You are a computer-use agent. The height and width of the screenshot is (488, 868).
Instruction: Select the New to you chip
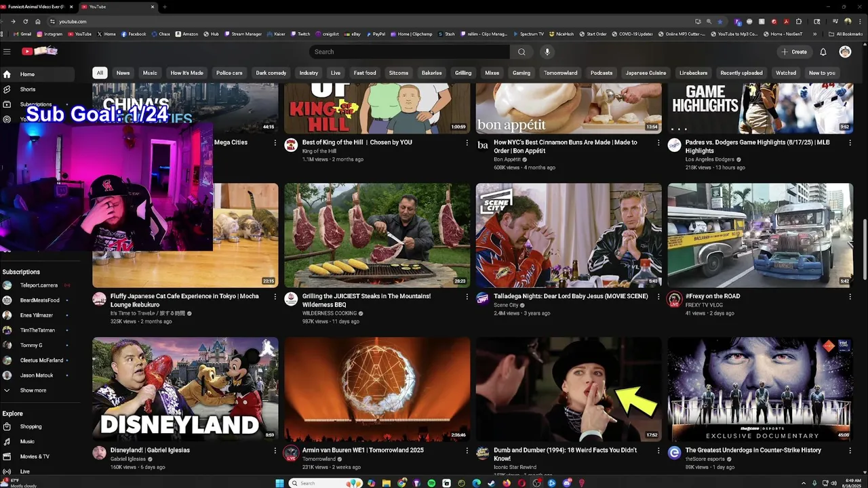click(822, 73)
